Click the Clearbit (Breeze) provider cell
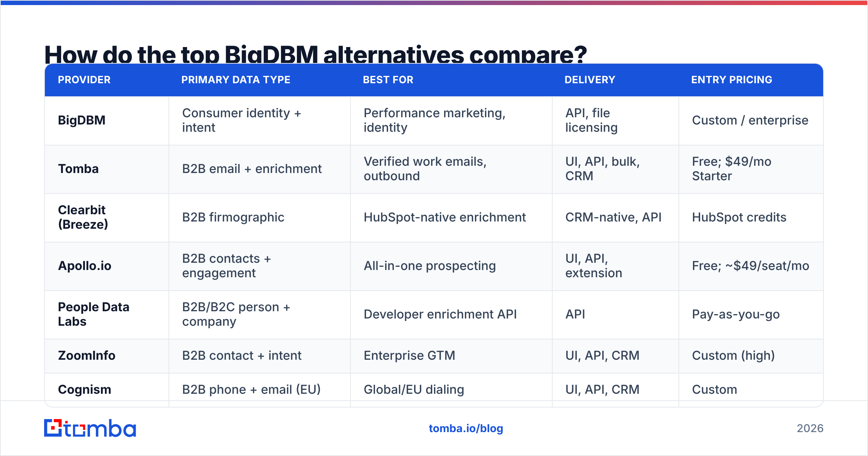This screenshot has height=456, width=868. (x=107, y=218)
